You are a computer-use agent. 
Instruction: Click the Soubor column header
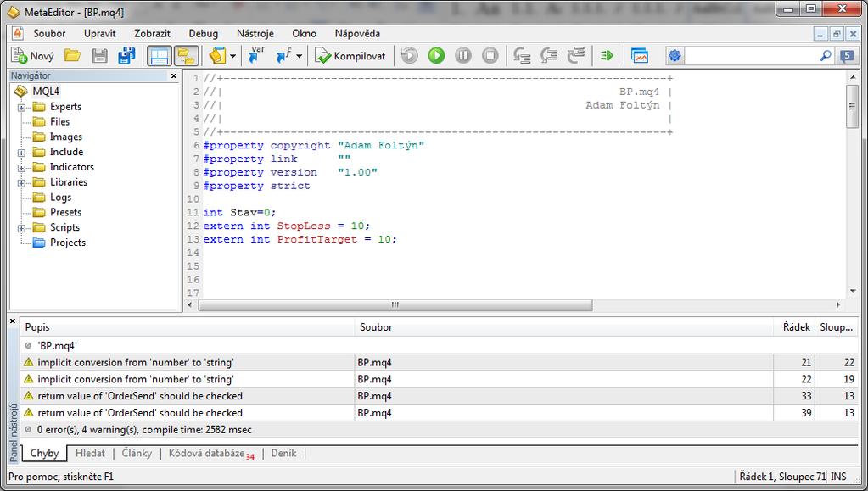click(x=564, y=327)
